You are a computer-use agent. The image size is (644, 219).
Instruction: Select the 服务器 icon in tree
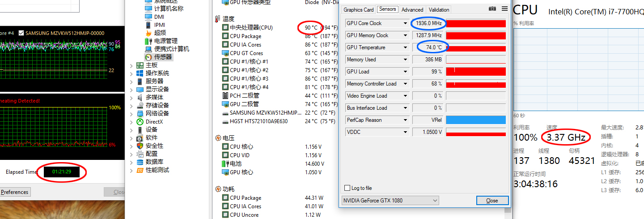coord(140,81)
